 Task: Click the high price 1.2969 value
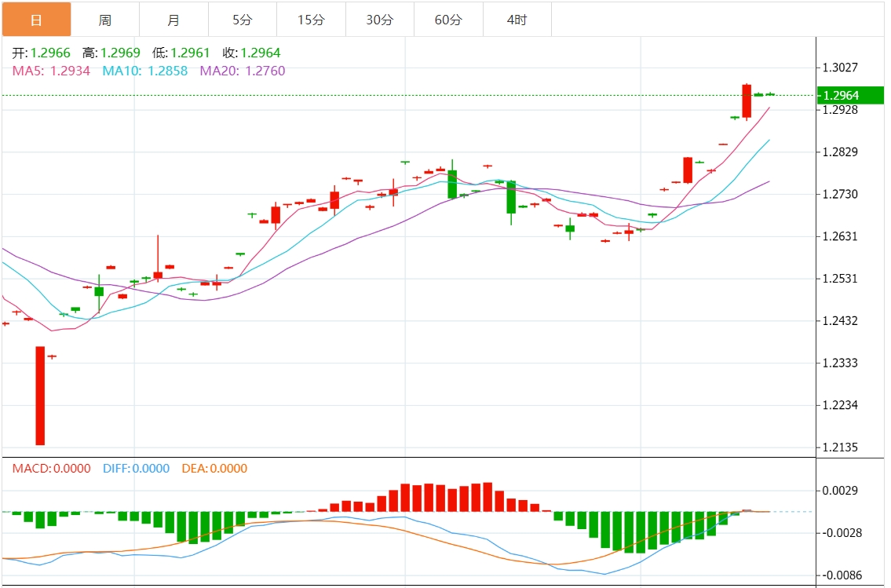tap(120, 53)
